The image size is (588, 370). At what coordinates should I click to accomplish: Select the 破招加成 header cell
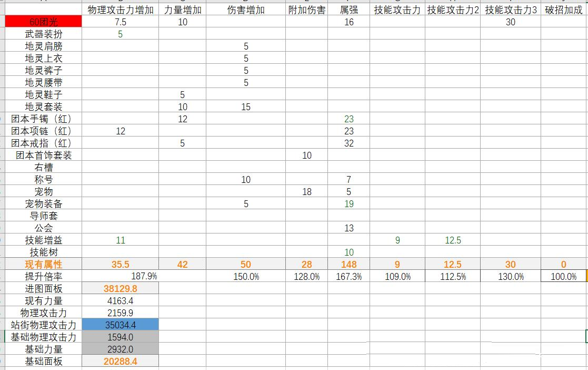tap(564, 9)
